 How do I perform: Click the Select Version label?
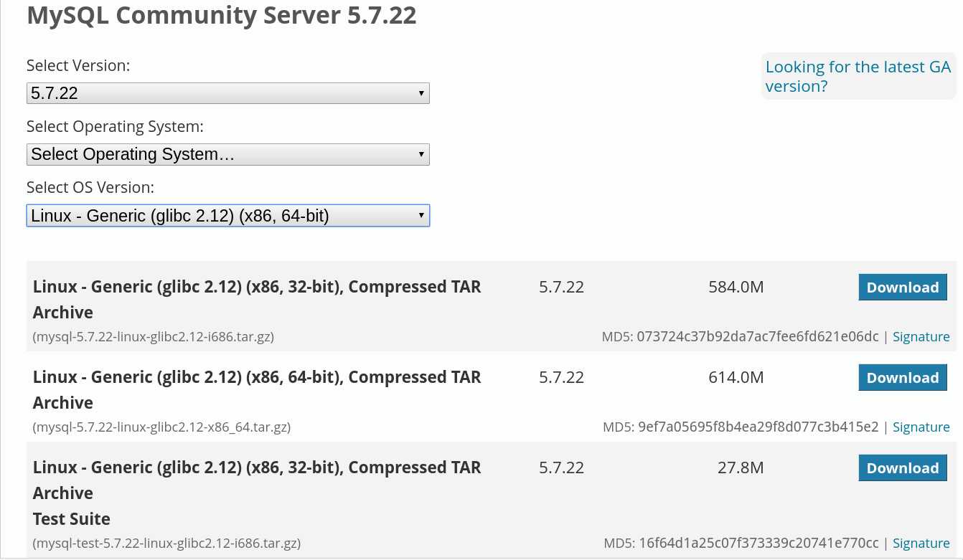[x=78, y=65]
